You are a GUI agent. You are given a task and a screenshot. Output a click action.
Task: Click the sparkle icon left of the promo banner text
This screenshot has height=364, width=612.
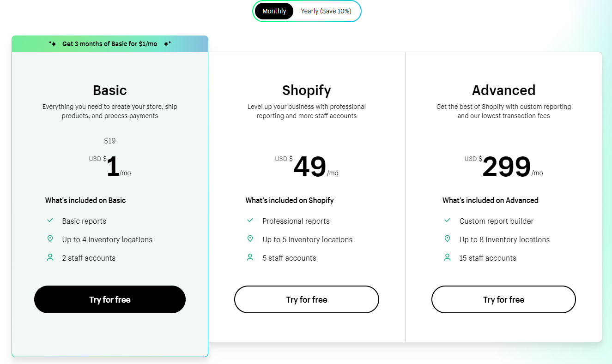pyautogui.click(x=53, y=44)
